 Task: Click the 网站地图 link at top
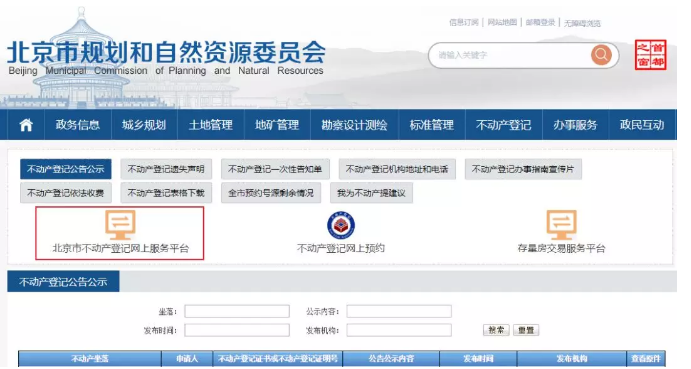pos(502,22)
